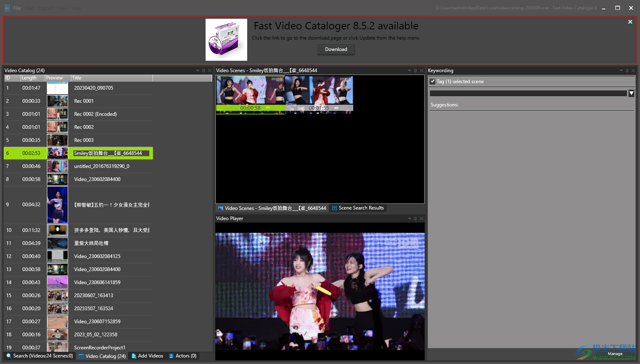Image resolution: width=640 pixels, height=364 pixels.
Task: Close the Video Player panel
Action: pyautogui.click(x=422, y=218)
